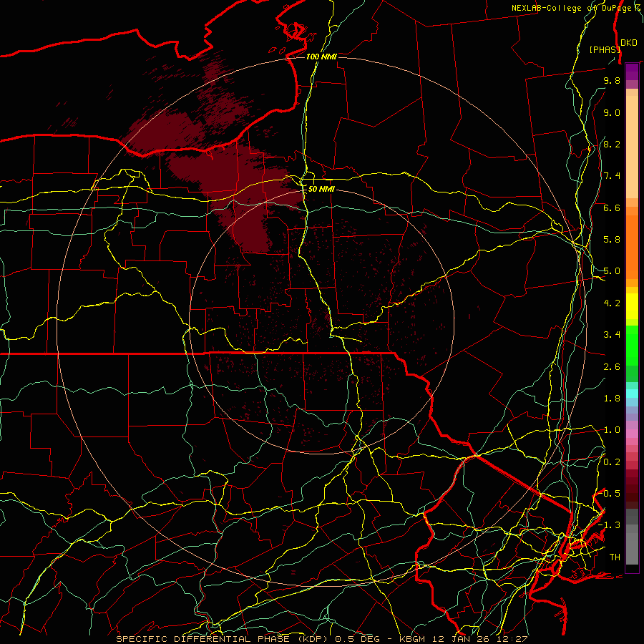The width and height of the screenshot is (644, 644).
Task: Pick the orange band of color scale
Action: point(632,247)
